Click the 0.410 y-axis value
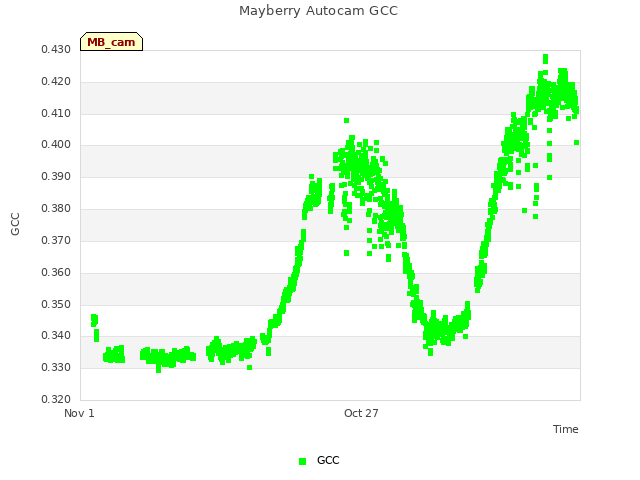The width and height of the screenshot is (640, 480). coord(56,113)
